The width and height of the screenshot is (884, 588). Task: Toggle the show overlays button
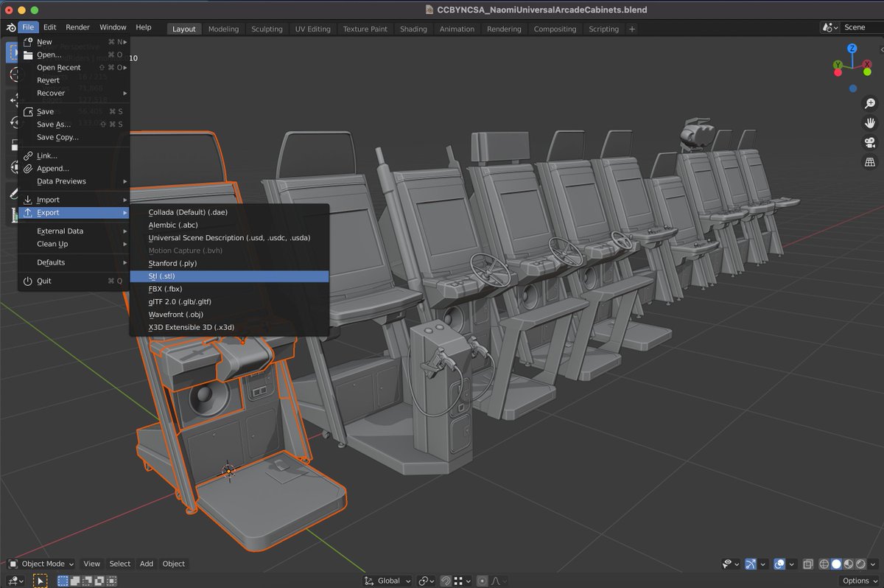pos(779,564)
